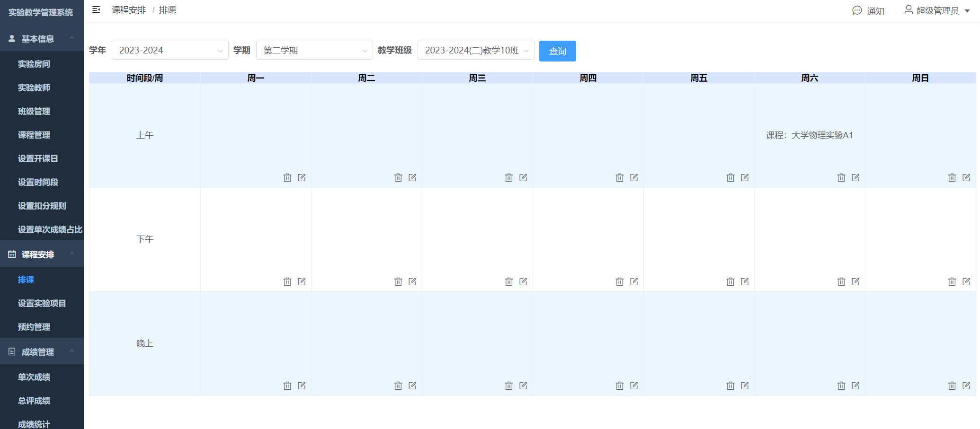This screenshot has height=429, width=980.
Task: Click the 课程：大学物理实验A1 cell text
Action: pyautogui.click(x=810, y=135)
